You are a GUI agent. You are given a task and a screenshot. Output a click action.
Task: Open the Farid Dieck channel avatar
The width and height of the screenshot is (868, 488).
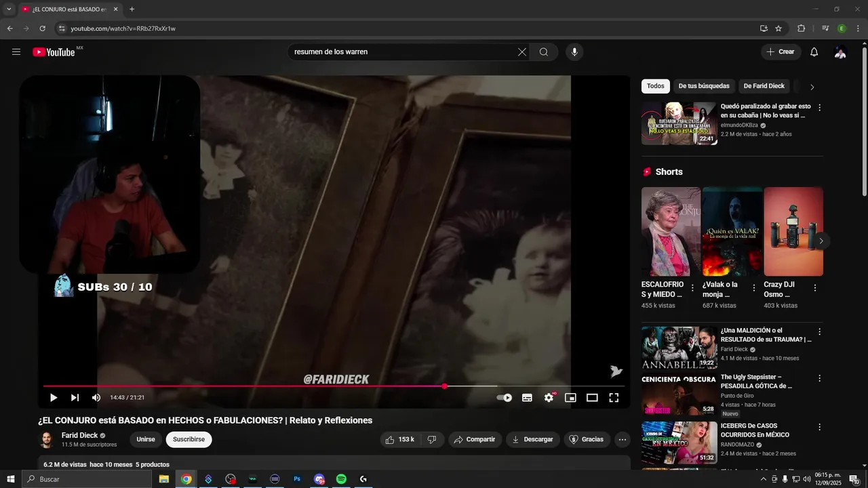[46, 439]
